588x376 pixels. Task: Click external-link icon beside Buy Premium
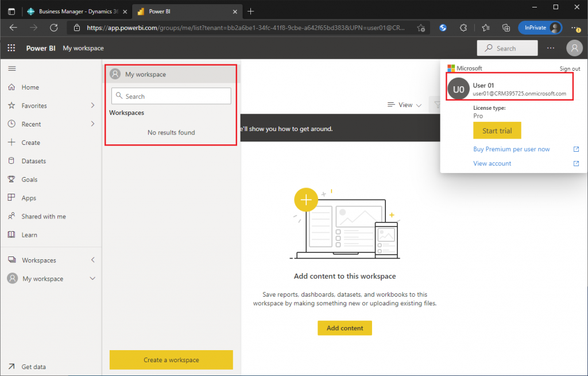tap(576, 149)
